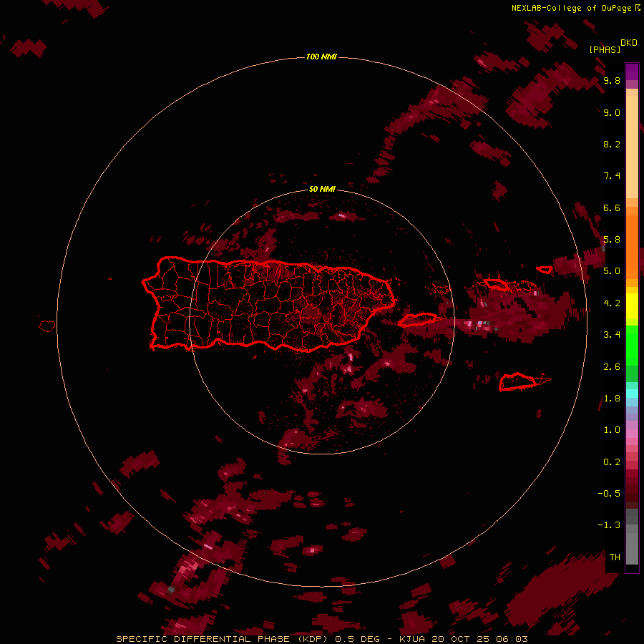Click the TH threshold label on legend
Image resolution: width=644 pixels, height=644 pixels.
pyautogui.click(x=615, y=557)
